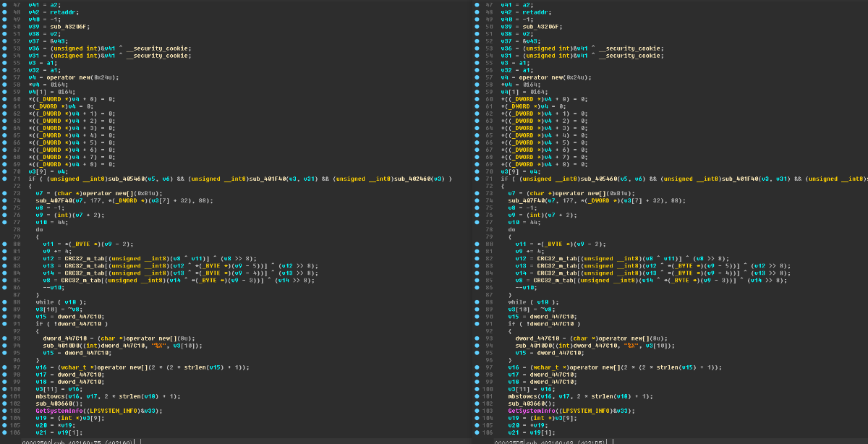
Task: Open sub_403660 in the left pane
Action: pos(54,403)
